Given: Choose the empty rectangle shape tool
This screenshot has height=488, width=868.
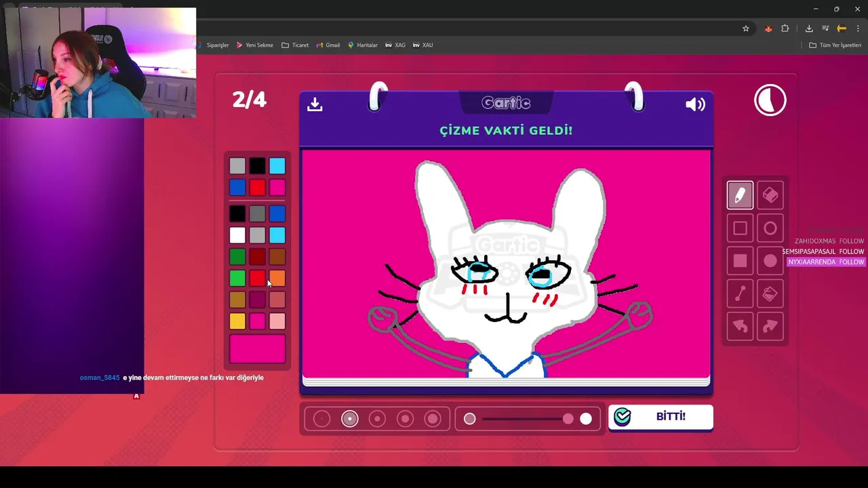Looking at the screenshot, I should pos(740,228).
